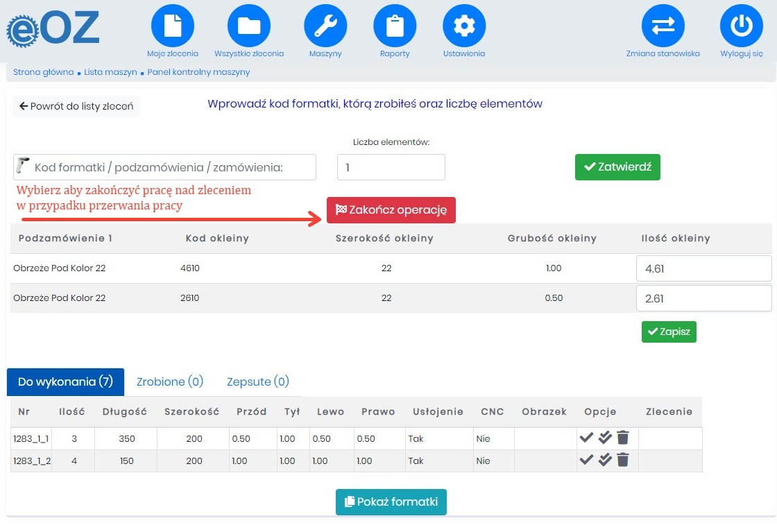
Task: Open Wszystkie zlecenia folder icon
Action: pos(249,26)
